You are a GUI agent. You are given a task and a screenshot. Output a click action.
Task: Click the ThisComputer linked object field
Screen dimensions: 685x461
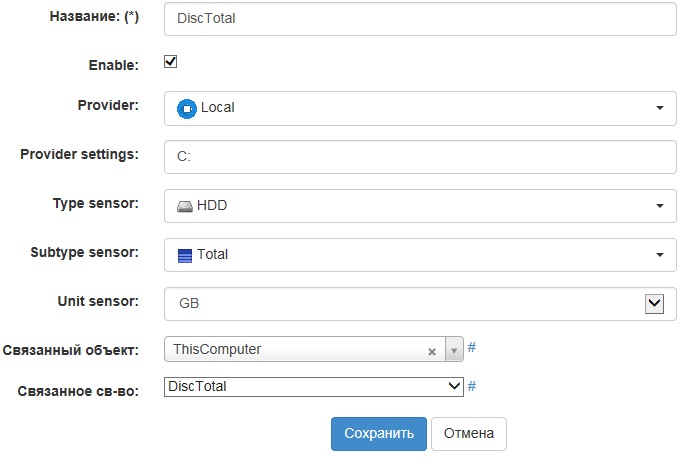tap(295, 350)
